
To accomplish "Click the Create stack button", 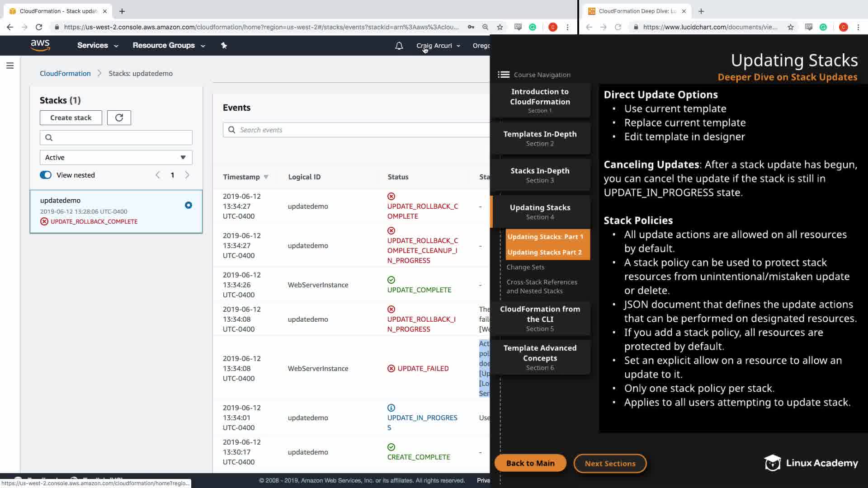I will click(71, 117).
